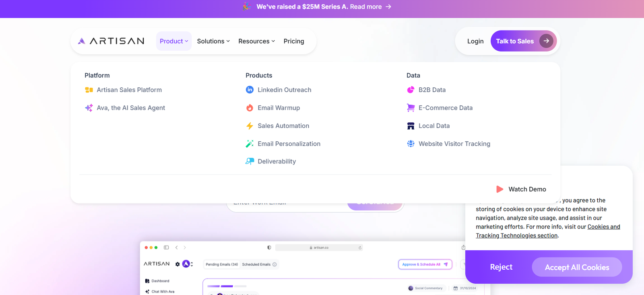Click the Deliverability mailbox icon
644x295 pixels.
click(250, 161)
